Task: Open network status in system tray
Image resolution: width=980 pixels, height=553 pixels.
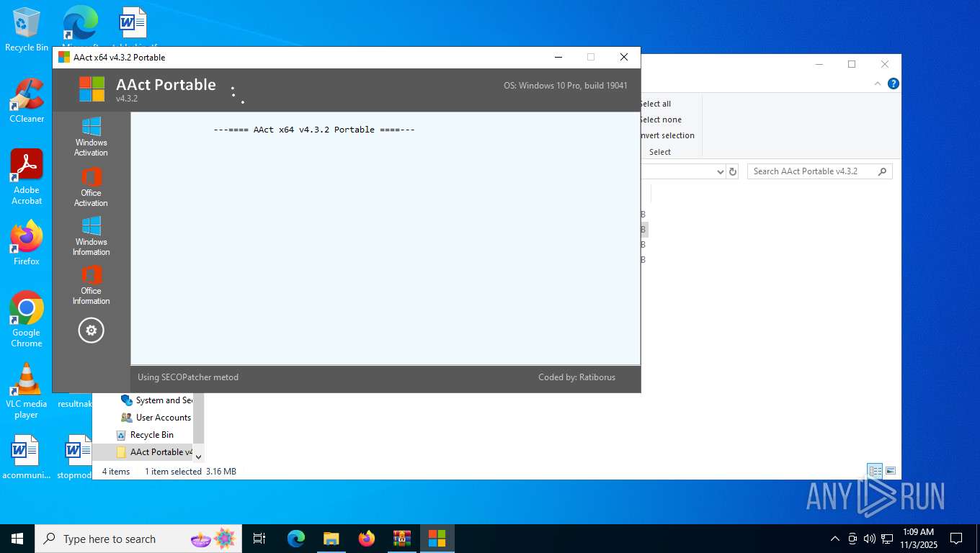Action: 887,539
